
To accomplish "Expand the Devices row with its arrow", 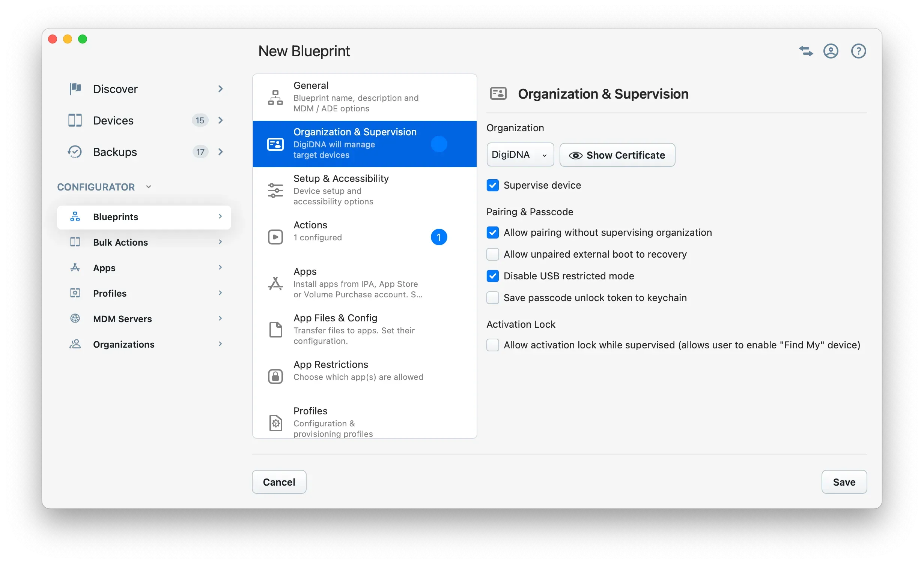I will click(x=220, y=120).
